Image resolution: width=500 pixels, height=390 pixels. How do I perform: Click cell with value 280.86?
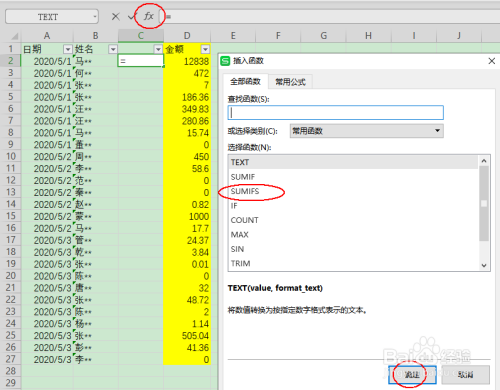187,121
